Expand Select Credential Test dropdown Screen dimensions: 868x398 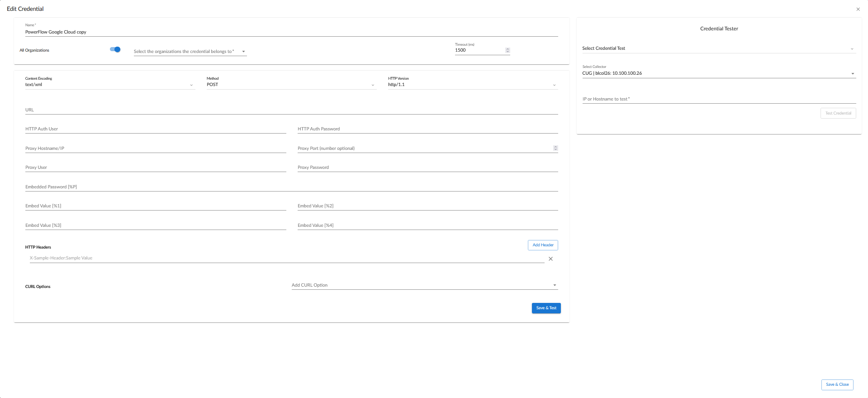(x=719, y=48)
